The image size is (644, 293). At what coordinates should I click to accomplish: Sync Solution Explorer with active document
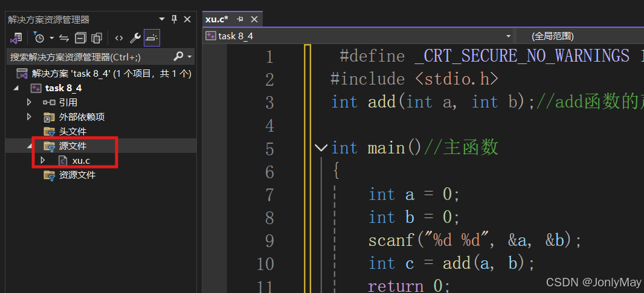pos(64,38)
